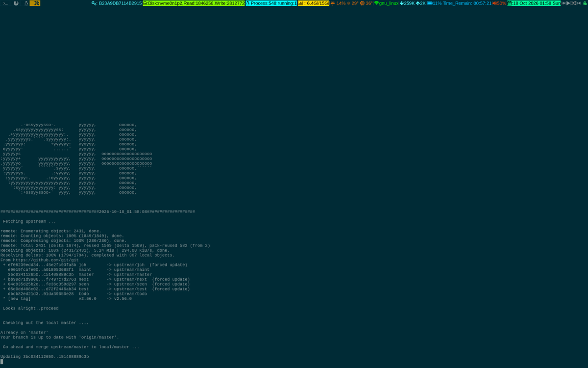588x368 pixels.
Task: Click the CPU 36° temperature indicator
Action: click(x=366, y=3)
